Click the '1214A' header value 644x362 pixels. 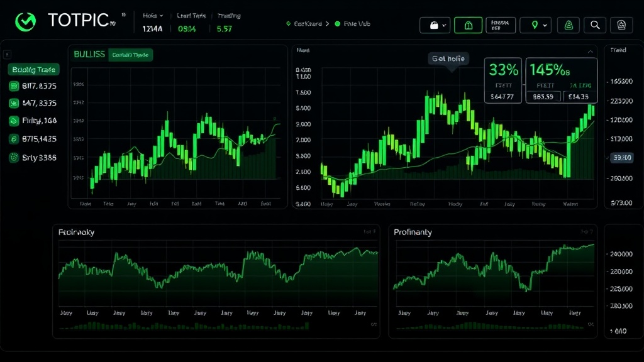tap(152, 29)
